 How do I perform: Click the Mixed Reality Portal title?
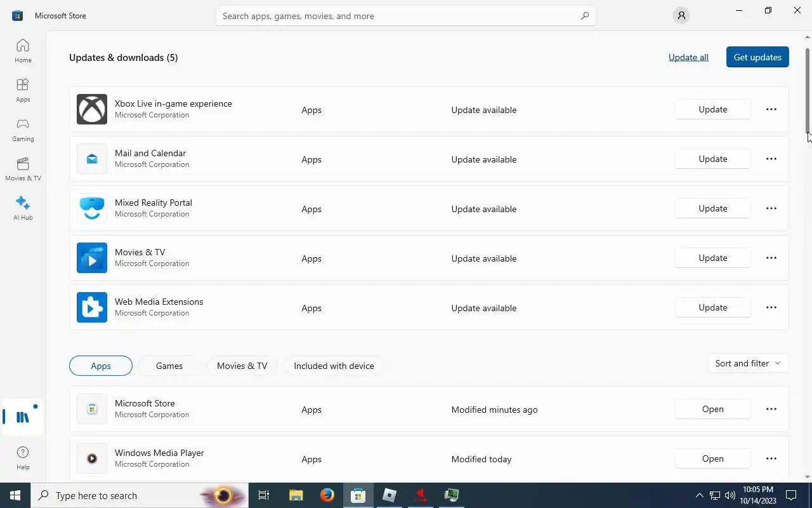click(x=154, y=203)
